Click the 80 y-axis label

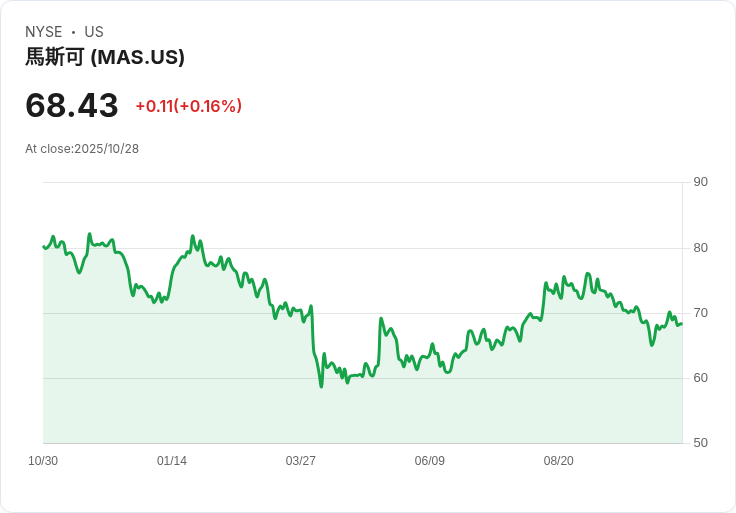coord(701,248)
